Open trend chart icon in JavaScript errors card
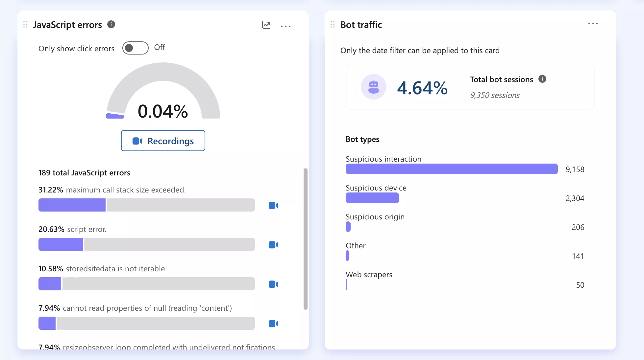 coord(266,25)
